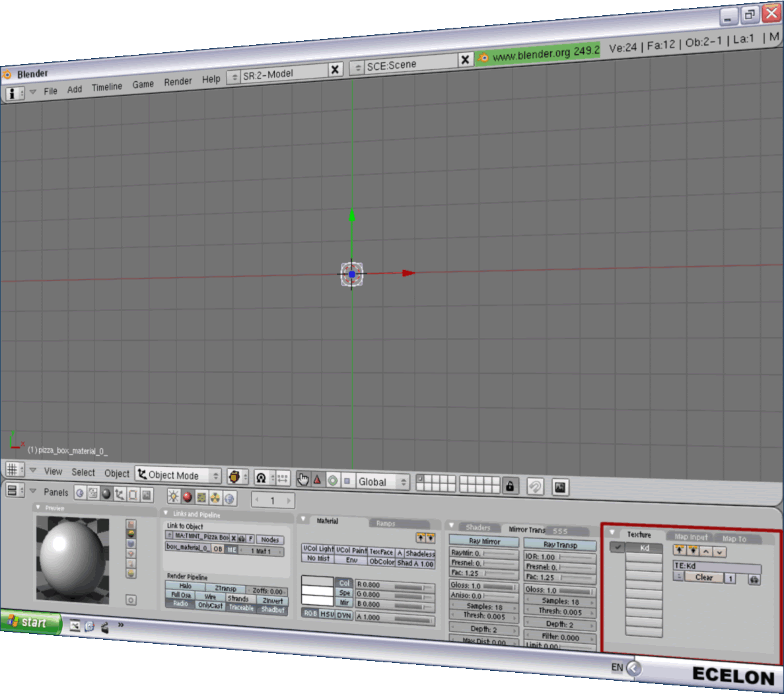Open the Add menu
This screenshot has width=784, height=694.
(75, 89)
